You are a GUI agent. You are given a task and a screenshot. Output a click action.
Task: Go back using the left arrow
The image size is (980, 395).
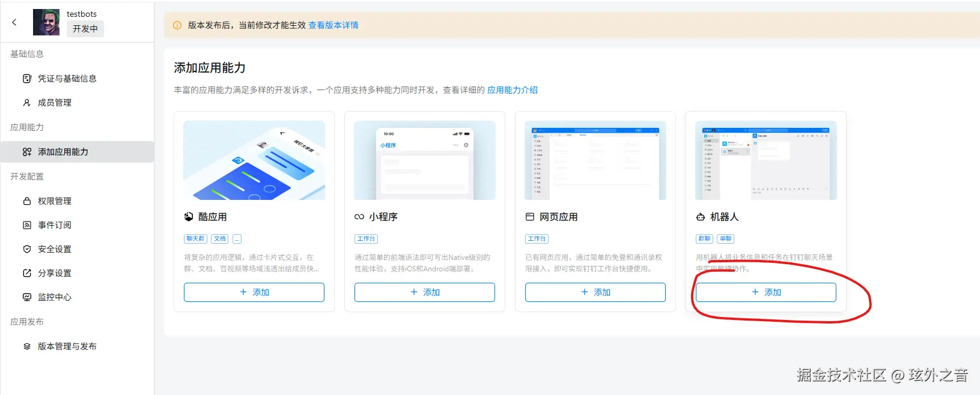point(14,22)
